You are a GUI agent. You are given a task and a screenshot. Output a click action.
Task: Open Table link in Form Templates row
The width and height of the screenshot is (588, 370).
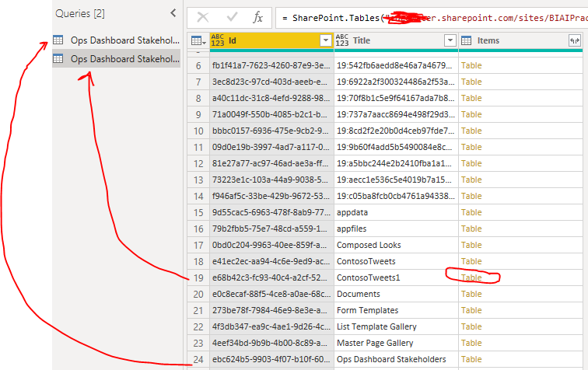tap(471, 310)
